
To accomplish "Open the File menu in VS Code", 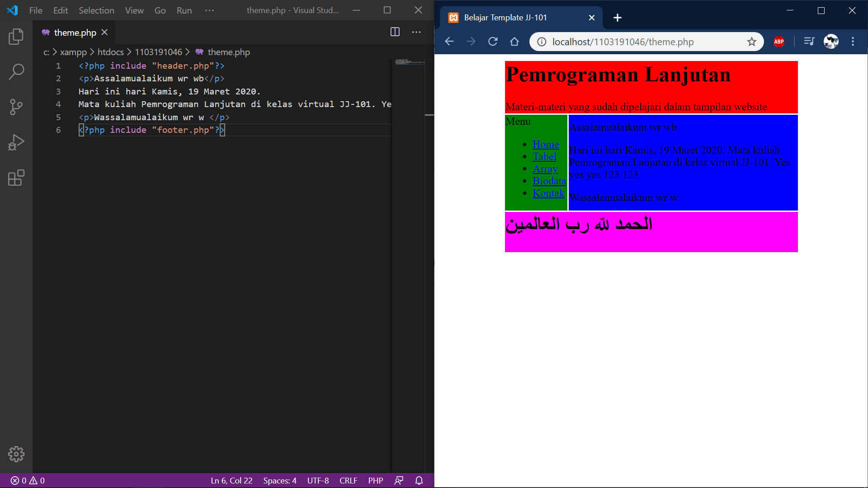I will pos(36,10).
